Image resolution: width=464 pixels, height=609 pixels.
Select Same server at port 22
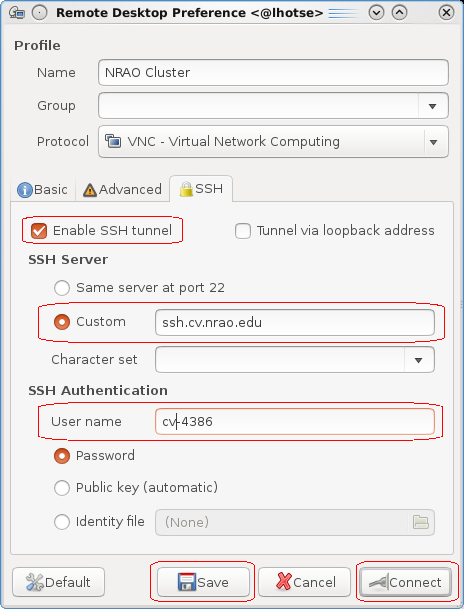coord(62,288)
